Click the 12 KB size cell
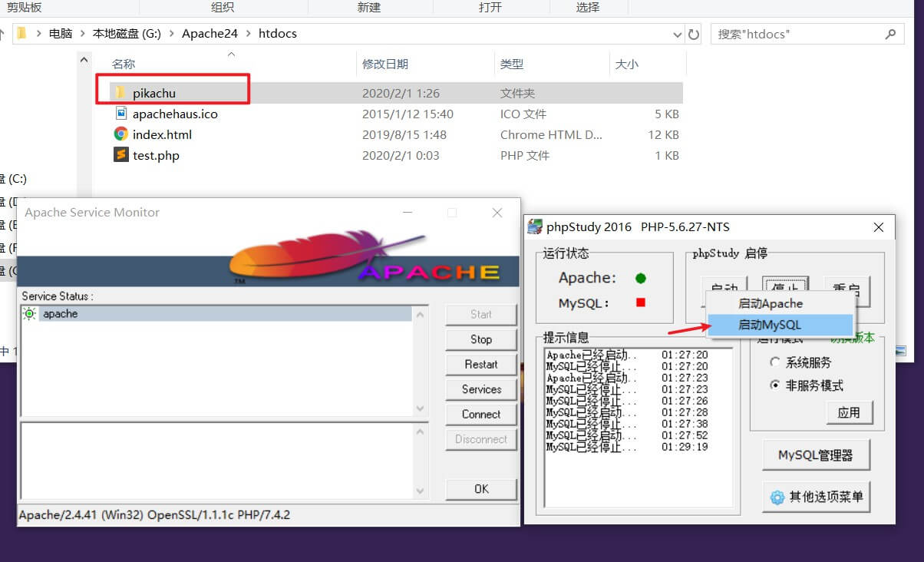Screen dimensions: 924x562 [663, 134]
